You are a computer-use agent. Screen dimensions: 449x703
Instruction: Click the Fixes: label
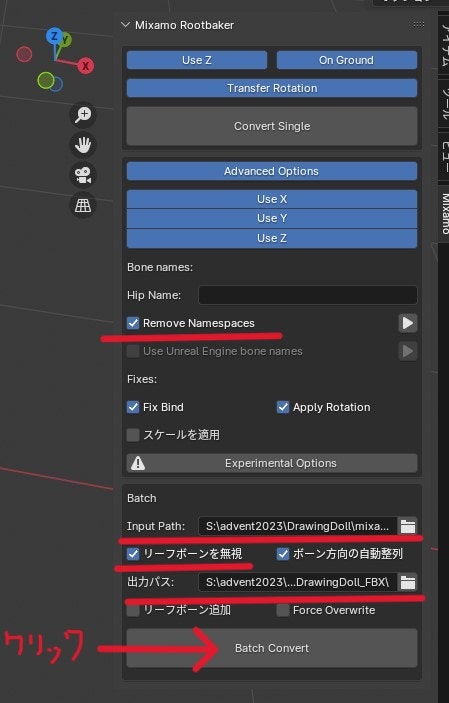click(142, 379)
